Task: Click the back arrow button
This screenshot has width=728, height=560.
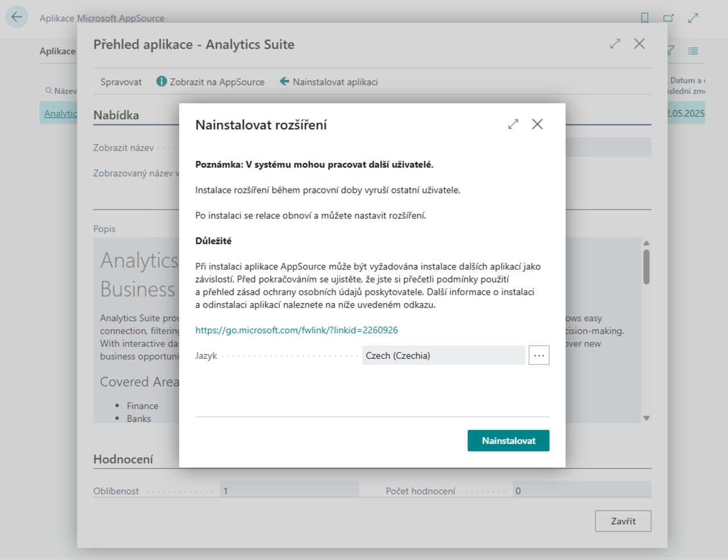Action: coord(16,17)
